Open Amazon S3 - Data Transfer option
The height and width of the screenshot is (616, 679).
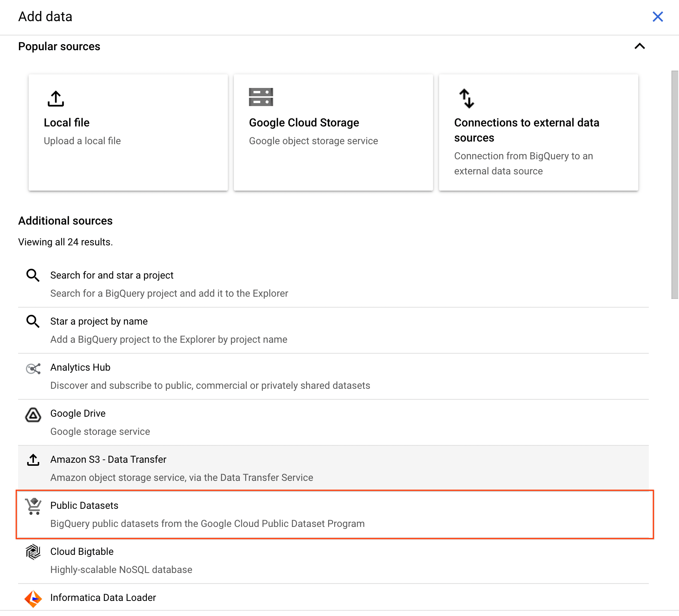108,460
